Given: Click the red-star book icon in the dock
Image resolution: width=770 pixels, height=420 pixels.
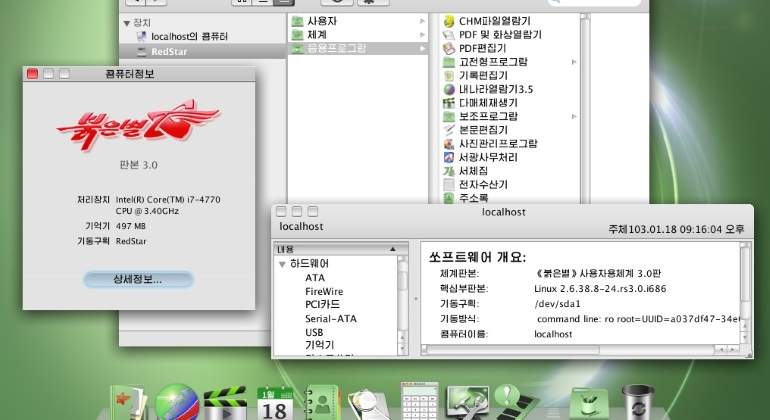Looking at the screenshot, I should [x=128, y=402].
